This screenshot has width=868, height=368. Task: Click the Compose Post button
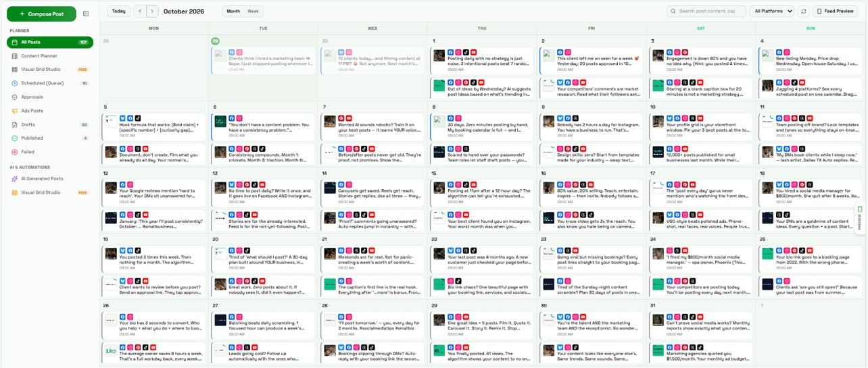[42, 14]
